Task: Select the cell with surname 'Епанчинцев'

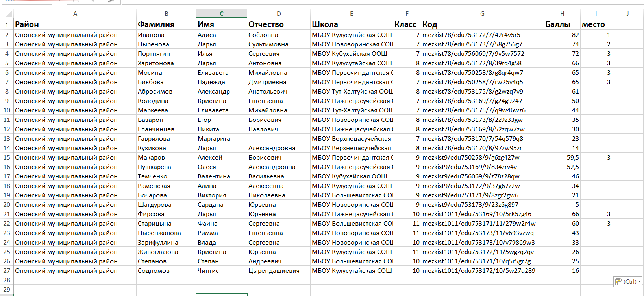Action: point(167,129)
